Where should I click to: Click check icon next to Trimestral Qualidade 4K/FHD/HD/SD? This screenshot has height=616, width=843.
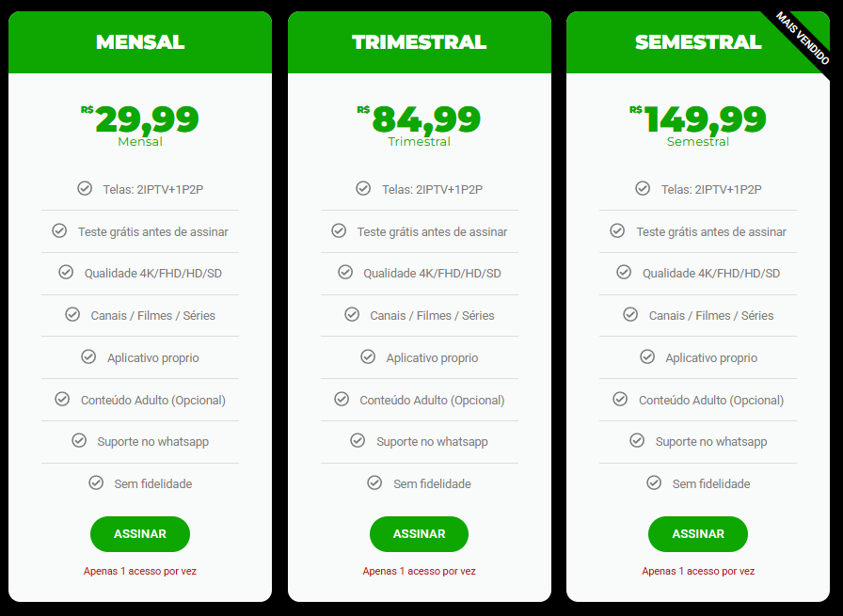[345, 272]
